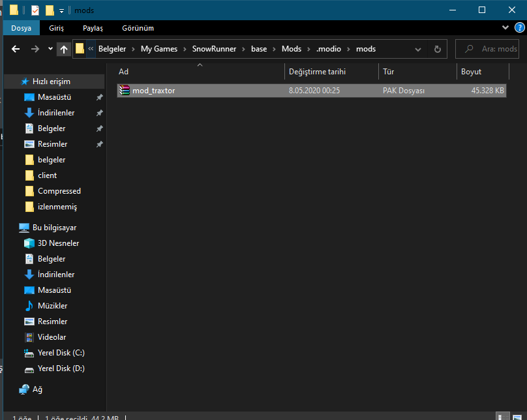The height and width of the screenshot is (420, 527).
Task: Open Müzikler folder in the sidebar
Action: (52, 306)
